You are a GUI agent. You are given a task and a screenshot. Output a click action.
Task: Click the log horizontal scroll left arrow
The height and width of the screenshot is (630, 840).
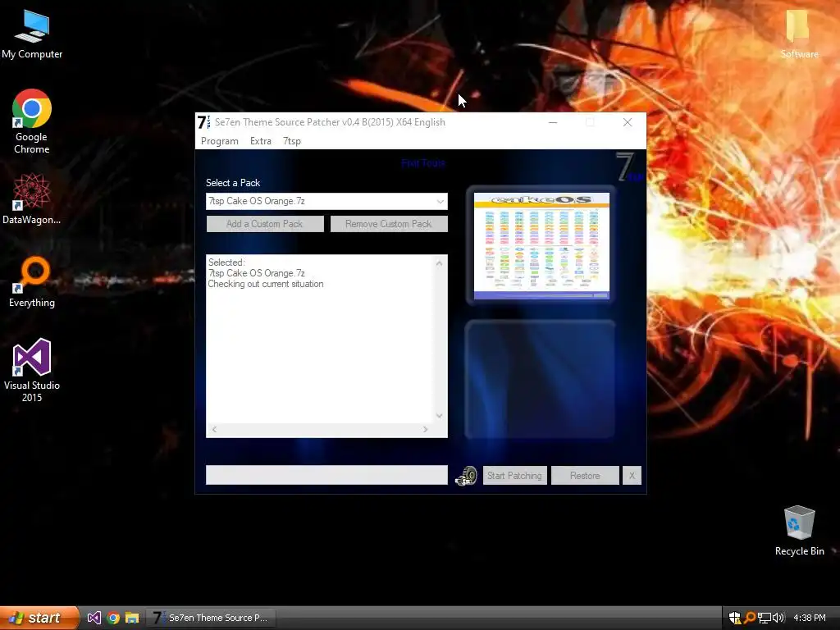click(x=214, y=429)
